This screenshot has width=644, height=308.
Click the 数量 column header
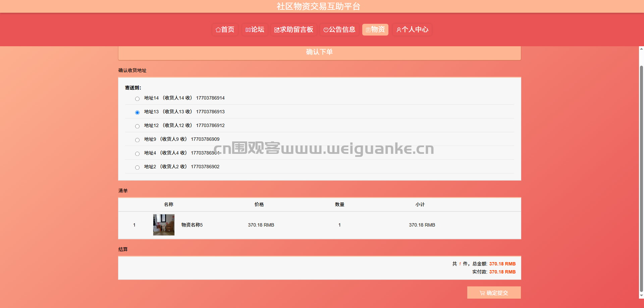point(339,204)
